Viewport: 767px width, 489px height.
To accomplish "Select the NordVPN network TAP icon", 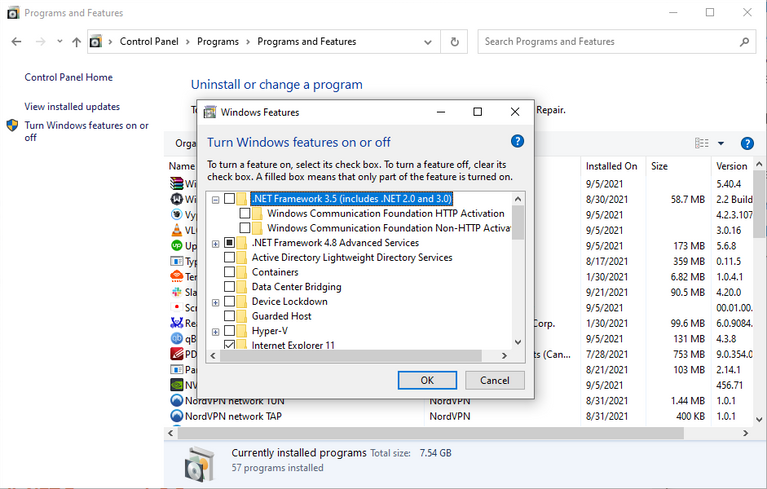I will click(177, 416).
